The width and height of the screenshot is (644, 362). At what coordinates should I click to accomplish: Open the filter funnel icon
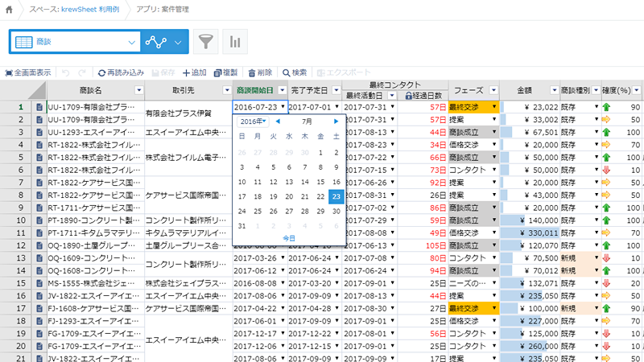[x=207, y=42]
